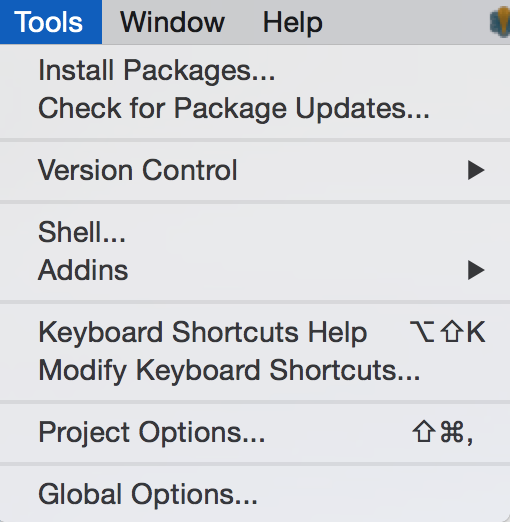Open the Help menu
This screenshot has height=522, width=510.
click(x=293, y=22)
